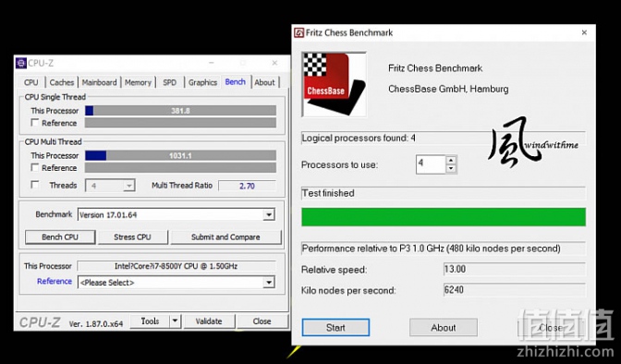Click the ChessBase logo image
The height and width of the screenshot is (364, 621).
coord(334,84)
